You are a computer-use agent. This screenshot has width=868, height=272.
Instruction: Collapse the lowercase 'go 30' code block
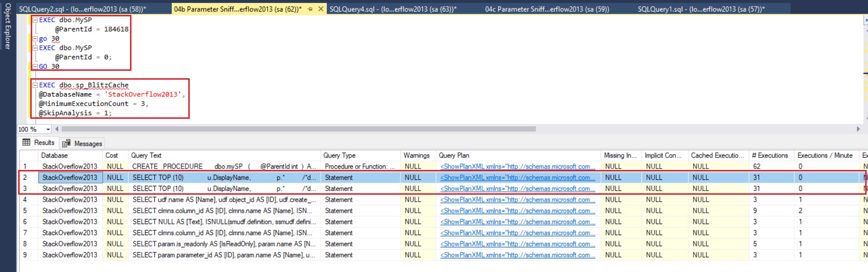(x=35, y=39)
